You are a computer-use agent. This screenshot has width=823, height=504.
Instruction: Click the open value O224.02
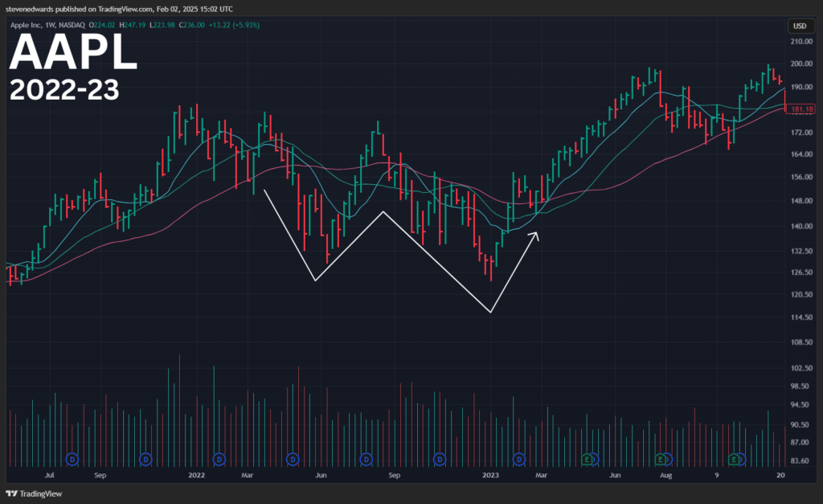(102, 25)
